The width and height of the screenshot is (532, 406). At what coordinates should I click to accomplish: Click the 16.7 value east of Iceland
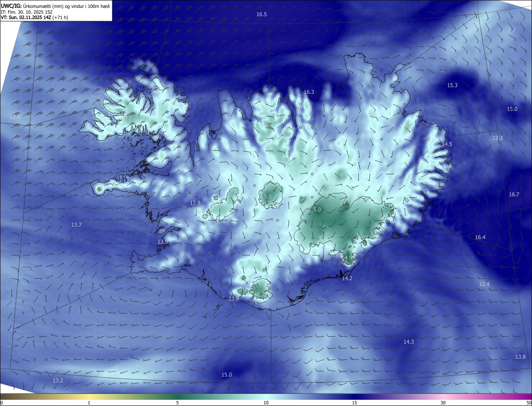click(514, 194)
